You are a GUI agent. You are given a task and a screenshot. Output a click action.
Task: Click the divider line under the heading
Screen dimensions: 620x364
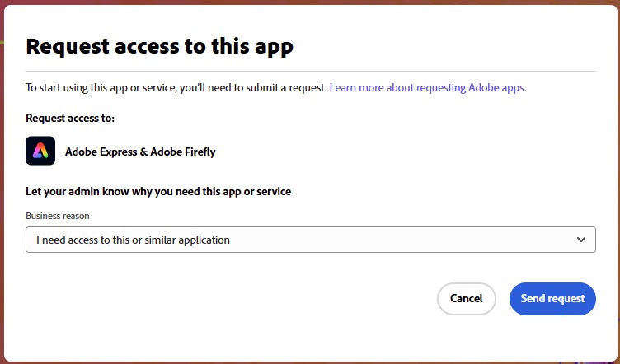point(310,72)
